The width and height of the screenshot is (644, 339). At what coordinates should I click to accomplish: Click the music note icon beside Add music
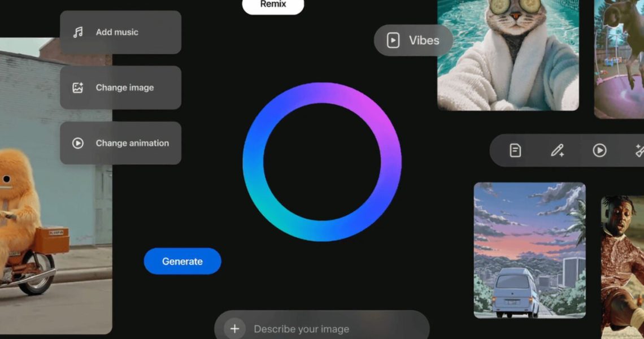point(78,32)
